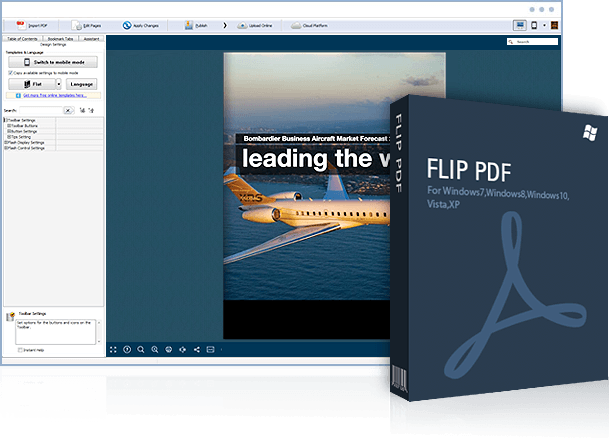Viewport: 612px width, 442px height.
Task: Focus the settings Search field
Action: [x=41, y=110]
